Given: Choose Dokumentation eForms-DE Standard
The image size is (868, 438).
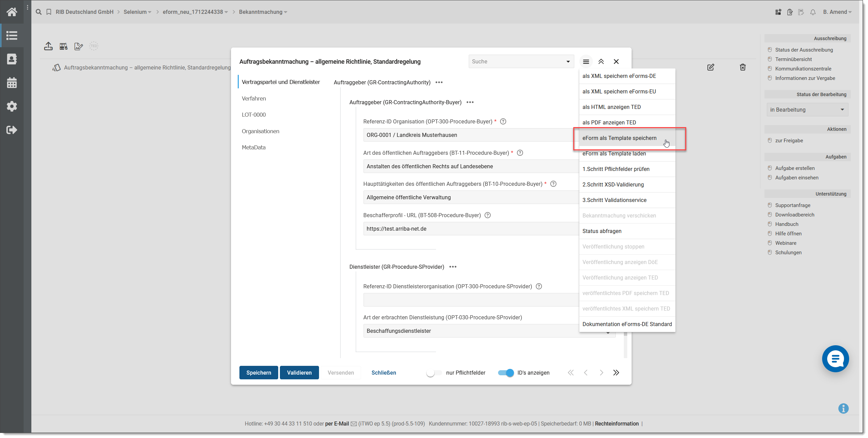Looking at the screenshot, I should tap(627, 324).
